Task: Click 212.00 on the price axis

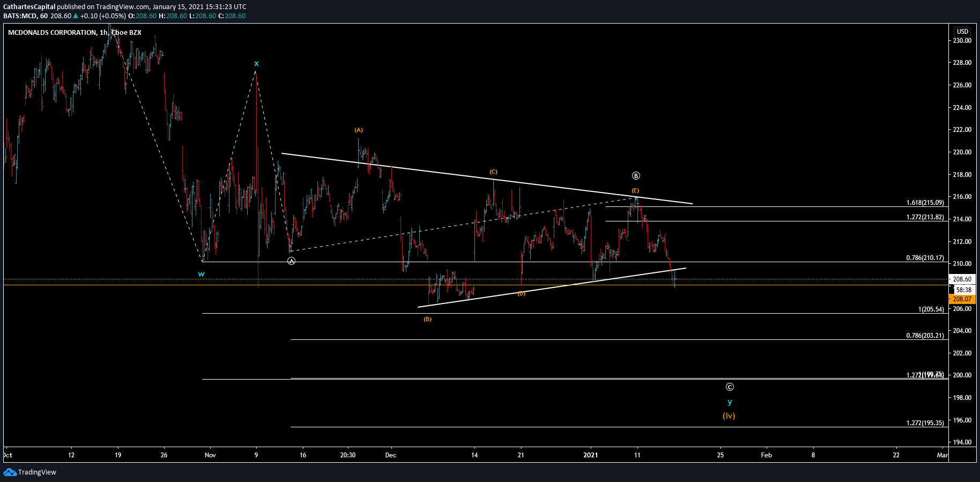Action: coord(962,242)
